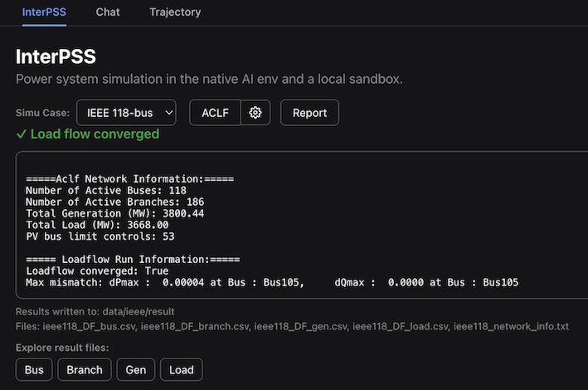588x390 pixels.
Task: Click the 'Total Generation (MW): 3800.44' line
Action: 115,213
